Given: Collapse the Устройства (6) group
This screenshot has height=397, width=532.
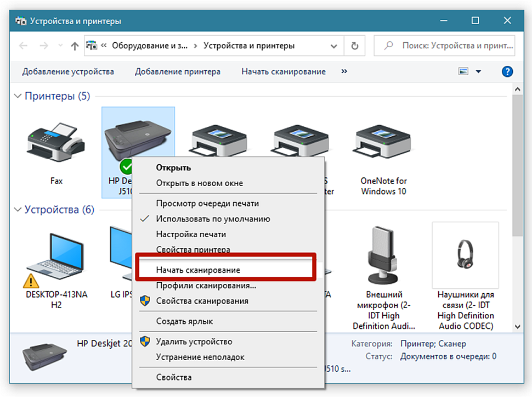Looking at the screenshot, I should tap(18, 210).
